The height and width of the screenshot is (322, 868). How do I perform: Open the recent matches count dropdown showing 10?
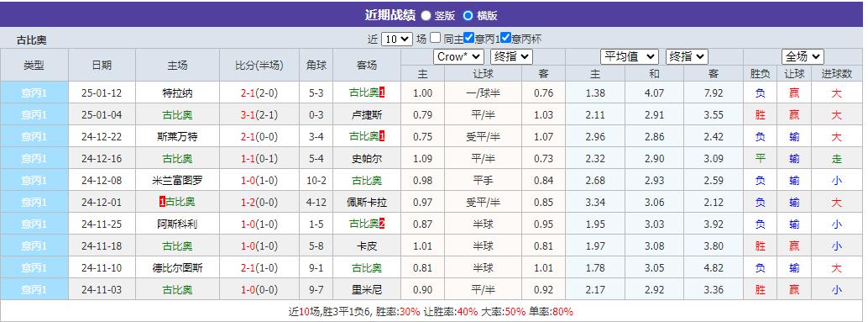(x=397, y=40)
